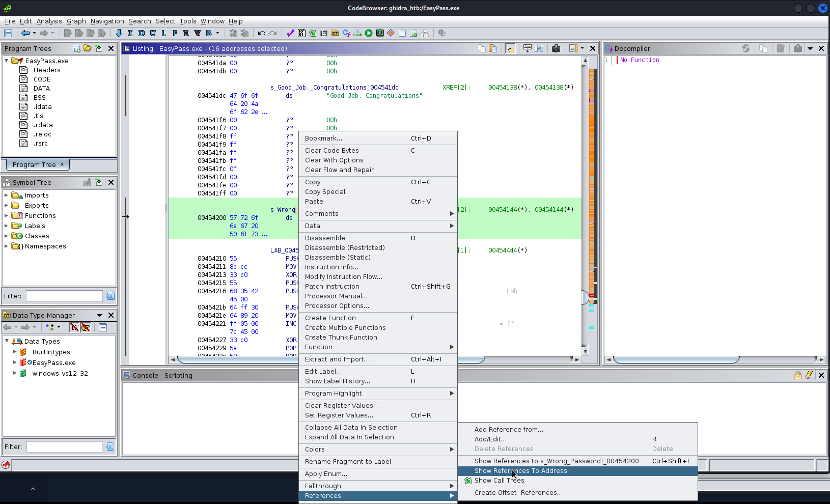Open the Listing format dropdown arrow
830x504 pixels.
click(x=582, y=48)
